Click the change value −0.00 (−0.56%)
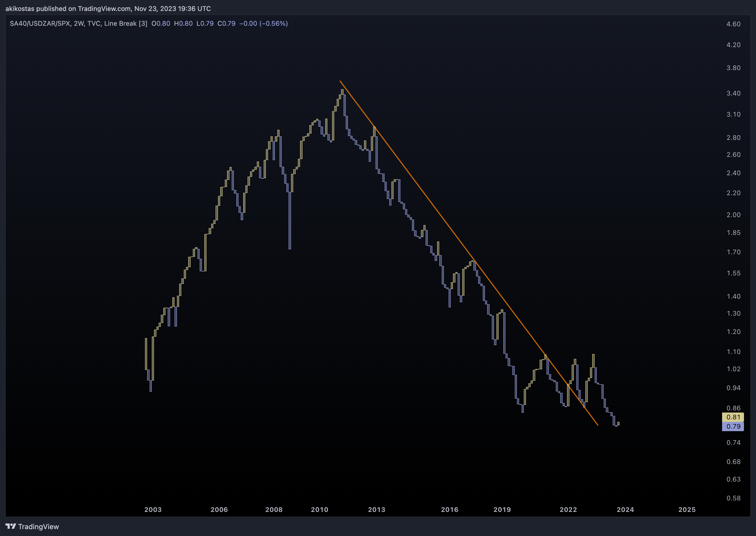Viewport: 756px width, 536px height. coord(263,24)
